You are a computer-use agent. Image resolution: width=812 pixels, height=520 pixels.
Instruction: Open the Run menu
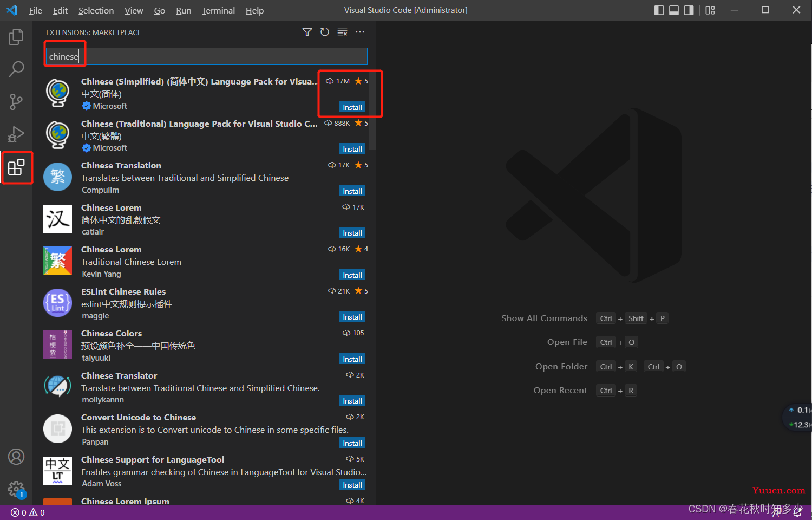184,10
